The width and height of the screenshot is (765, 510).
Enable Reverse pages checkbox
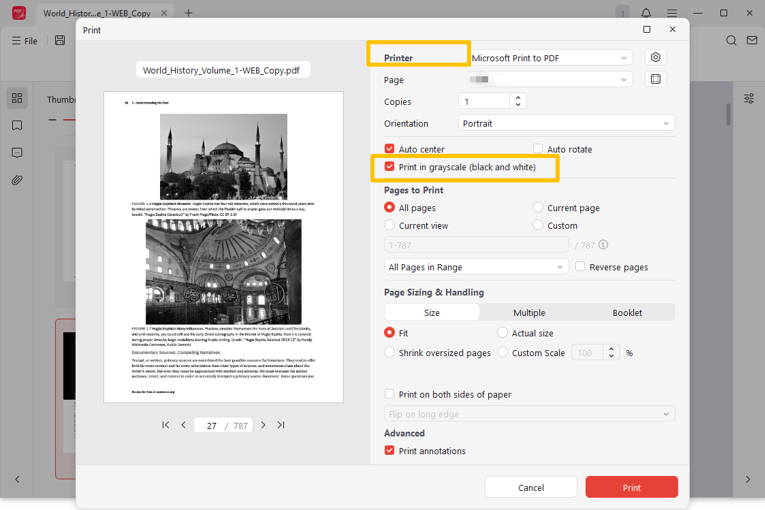pos(580,266)
